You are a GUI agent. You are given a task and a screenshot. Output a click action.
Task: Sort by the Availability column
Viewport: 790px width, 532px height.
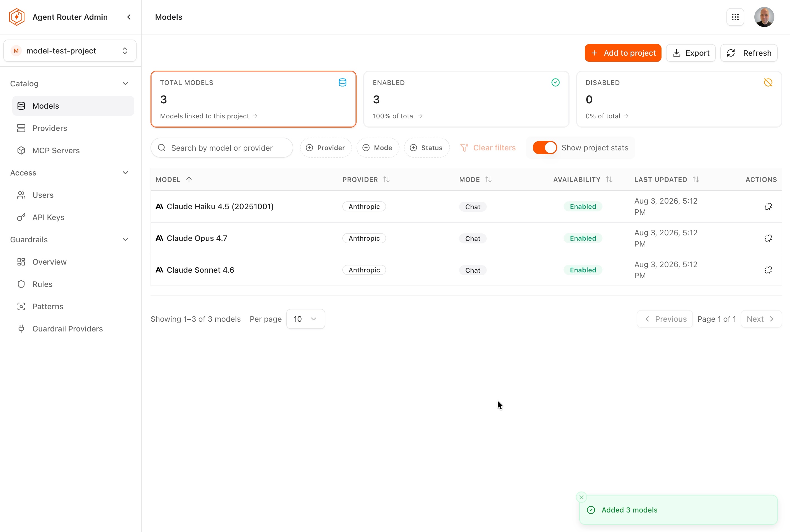583,179
